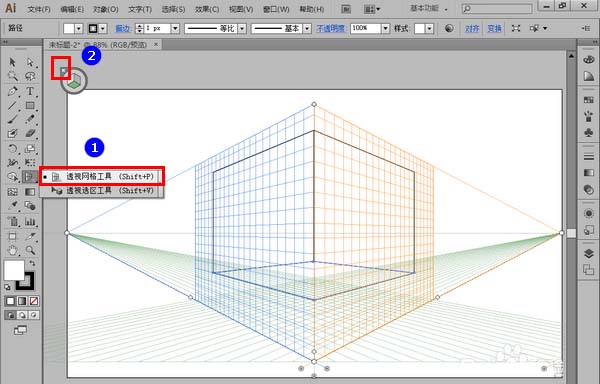The width and height of the screenshot is (600, 384).
Task: Select the Shape Builder tool
Action: click(12, 177)
